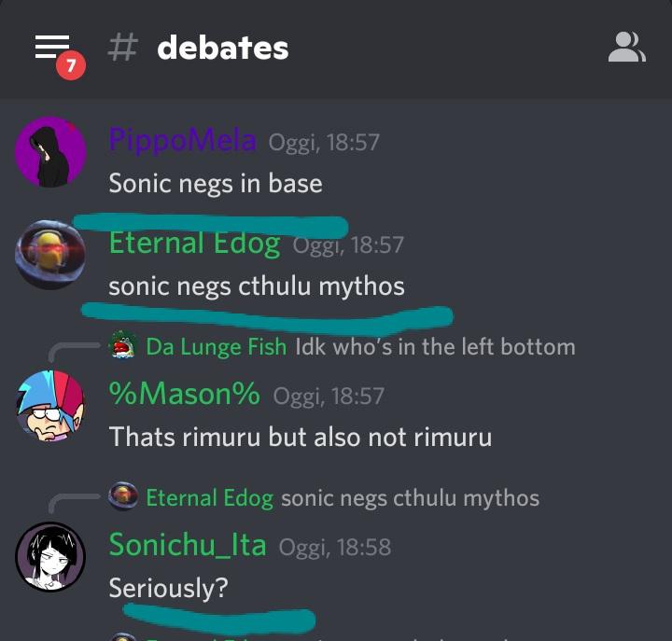Open the hamburger menu with notification badge

click(52, 47)
